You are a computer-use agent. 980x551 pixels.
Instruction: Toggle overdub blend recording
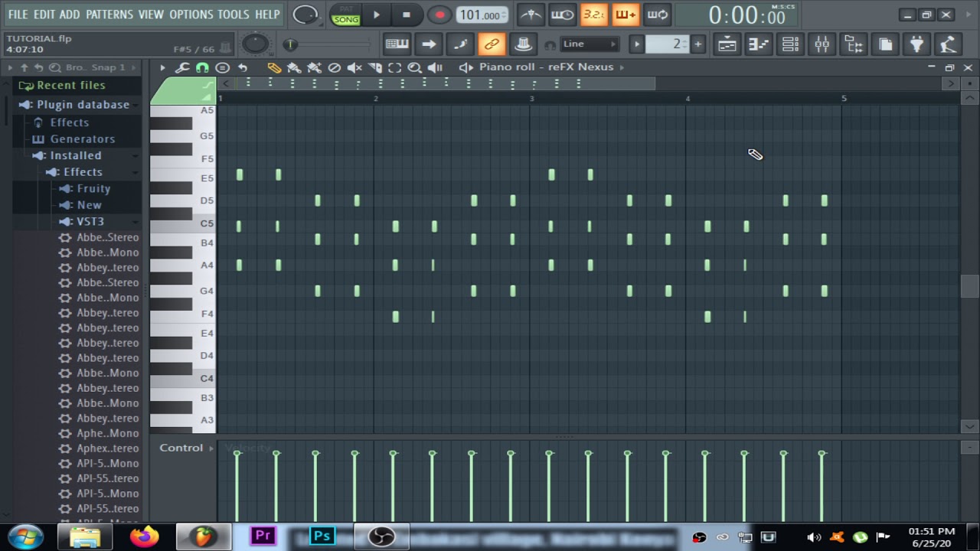tap(625, 15)
